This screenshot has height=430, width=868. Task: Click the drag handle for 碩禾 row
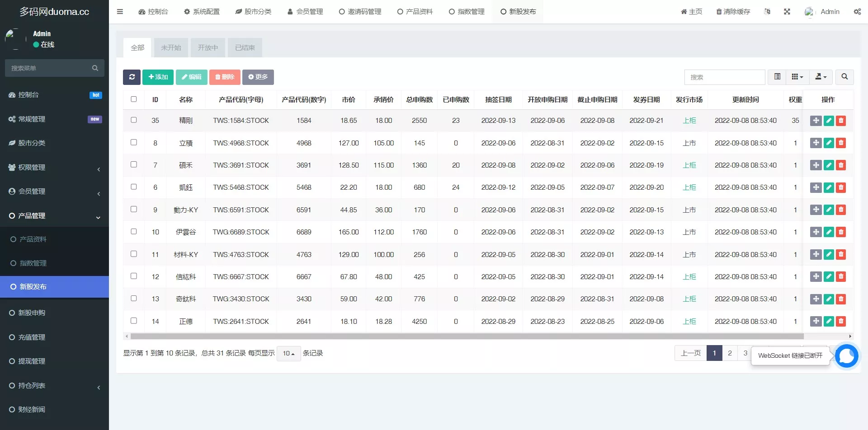point(816,165)
